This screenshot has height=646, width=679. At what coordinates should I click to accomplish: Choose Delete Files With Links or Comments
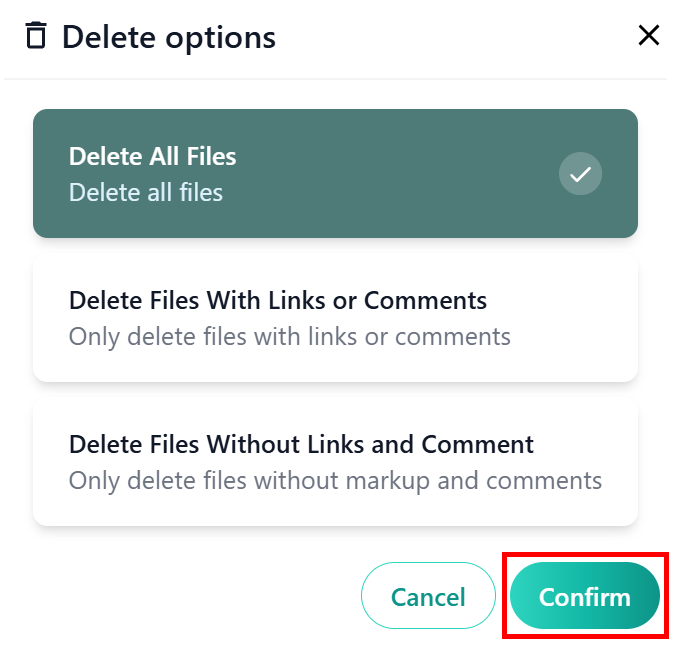pos(335,317)
